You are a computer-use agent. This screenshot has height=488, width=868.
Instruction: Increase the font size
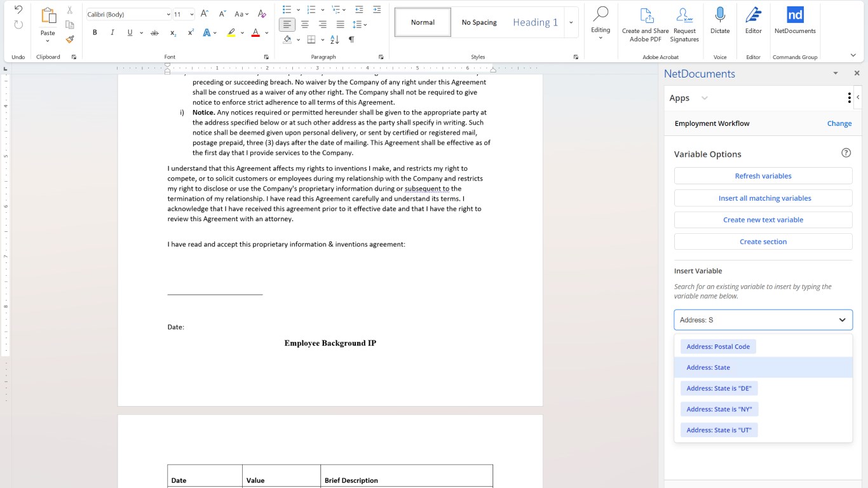pos(204,14)
